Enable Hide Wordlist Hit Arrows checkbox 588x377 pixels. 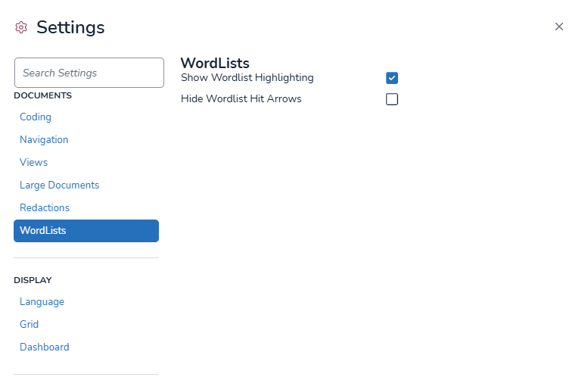point(392,99)
